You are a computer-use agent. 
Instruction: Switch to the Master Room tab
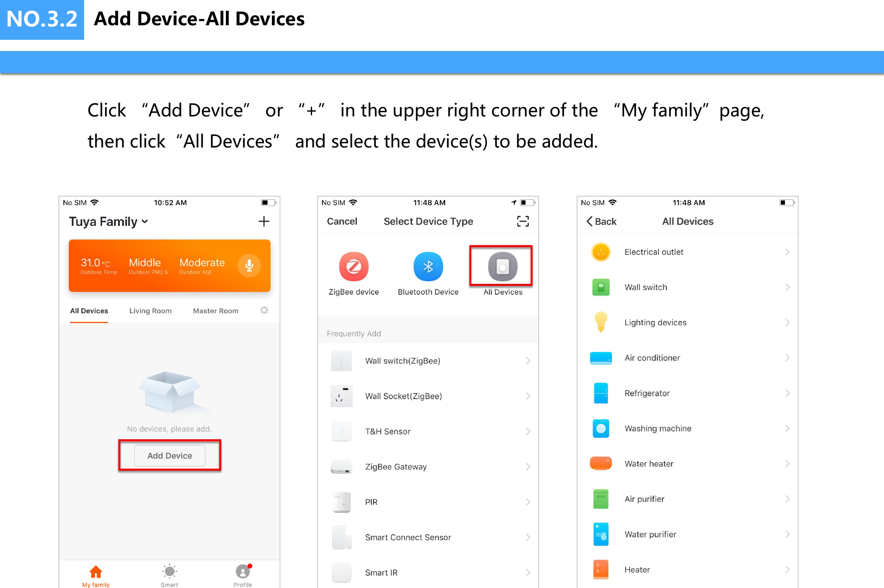coord(216,310)
